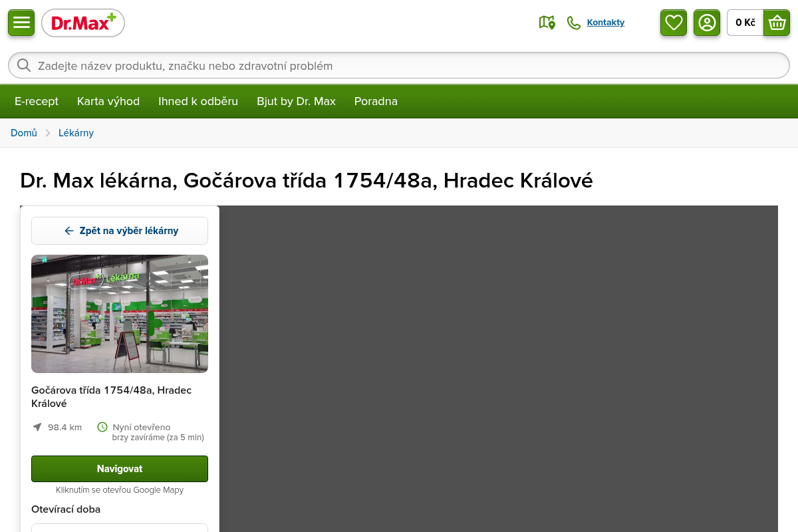Open the E-recept menu item
The width and height of the screenshot is (798, 532).
pyautogui.click(x=37, y=101)
